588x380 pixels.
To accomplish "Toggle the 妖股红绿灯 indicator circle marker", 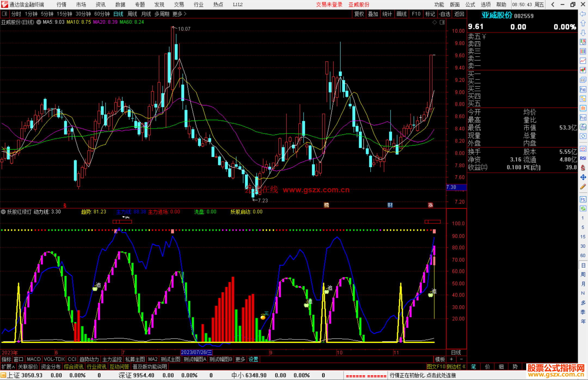I will pos(3,212).
